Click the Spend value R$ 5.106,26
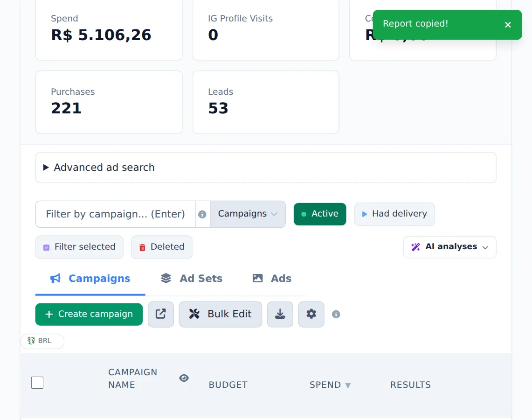 pyautogui.click(x=101, y=35)
